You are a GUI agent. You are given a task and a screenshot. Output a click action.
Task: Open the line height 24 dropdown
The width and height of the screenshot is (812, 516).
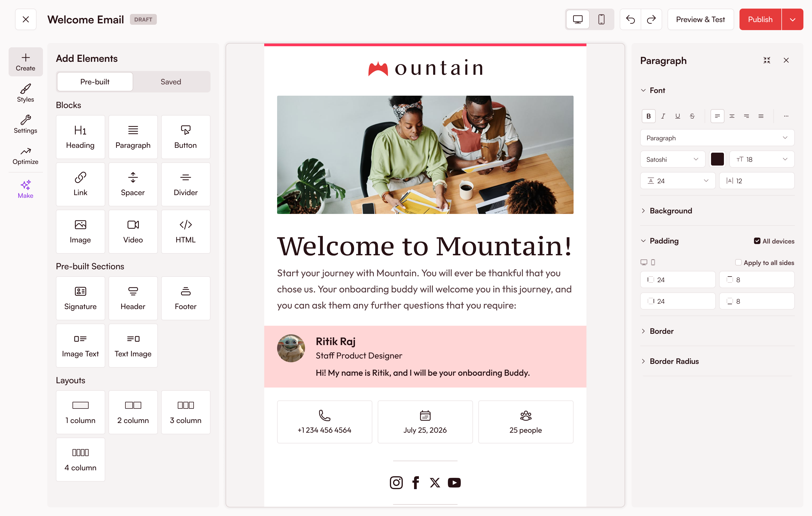pyautogui.click(x=677, y=181)
